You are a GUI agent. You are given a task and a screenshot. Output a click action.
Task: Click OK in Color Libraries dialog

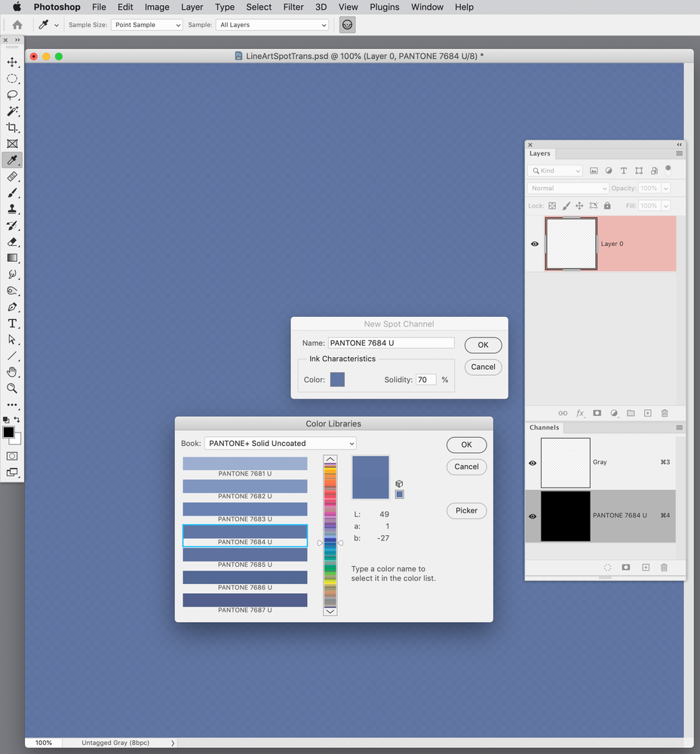[x=466, y=445]
